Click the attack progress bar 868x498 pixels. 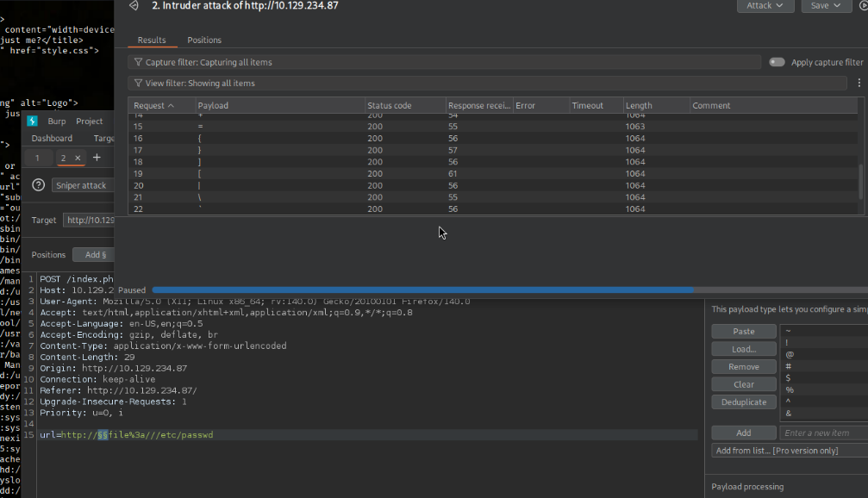click(x=509, y=290)
